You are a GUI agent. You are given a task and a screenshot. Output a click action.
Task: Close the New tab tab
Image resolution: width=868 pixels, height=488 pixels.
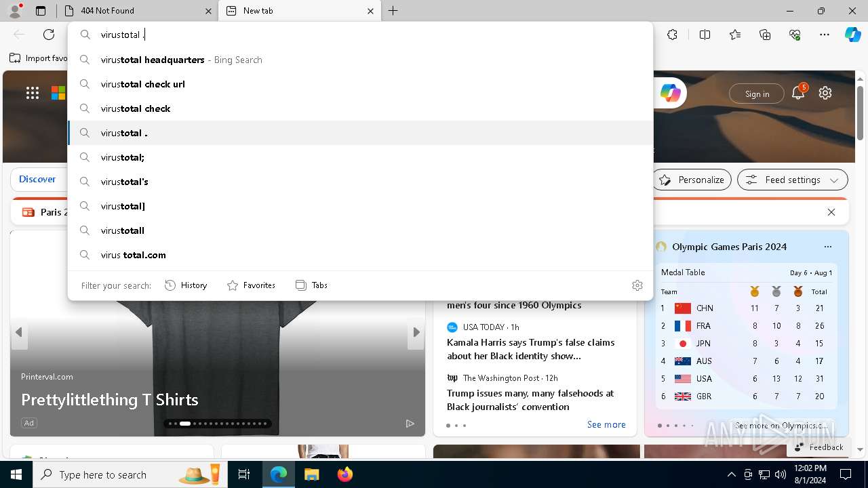pyautogui.click(x=371, y=11)
